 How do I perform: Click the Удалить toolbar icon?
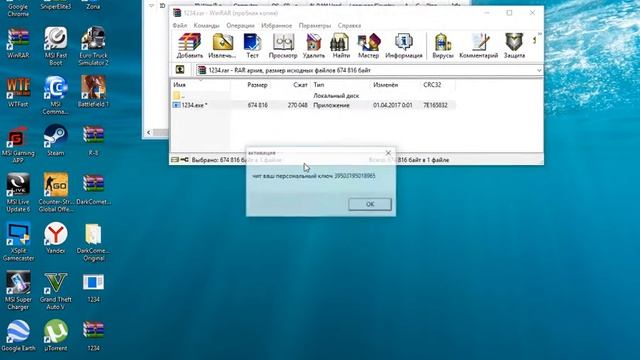[313, 45]
